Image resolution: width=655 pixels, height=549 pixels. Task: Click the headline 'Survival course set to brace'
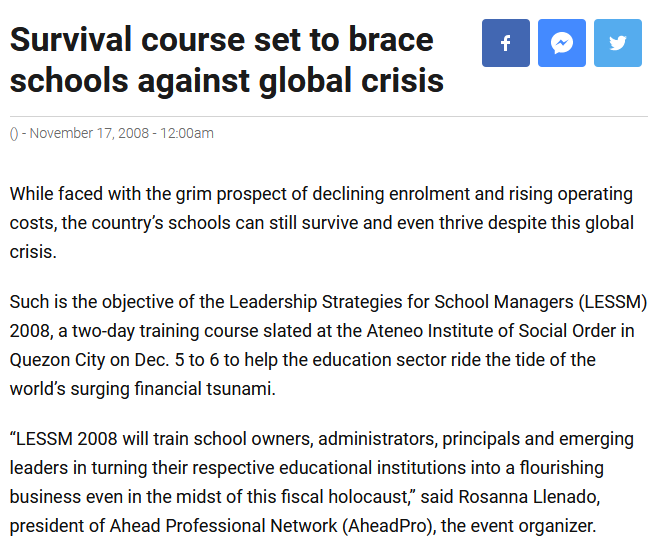click(221, 40)
